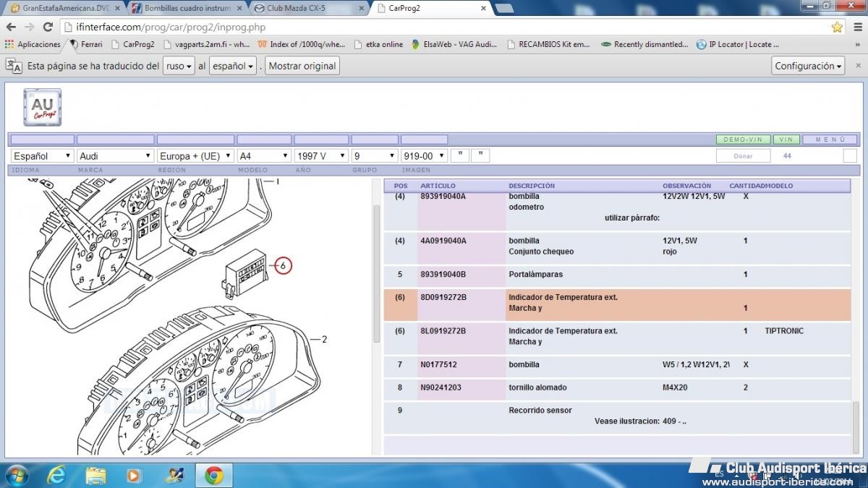Open the Imagen dropdown showing 919-00

click(424, 155)
